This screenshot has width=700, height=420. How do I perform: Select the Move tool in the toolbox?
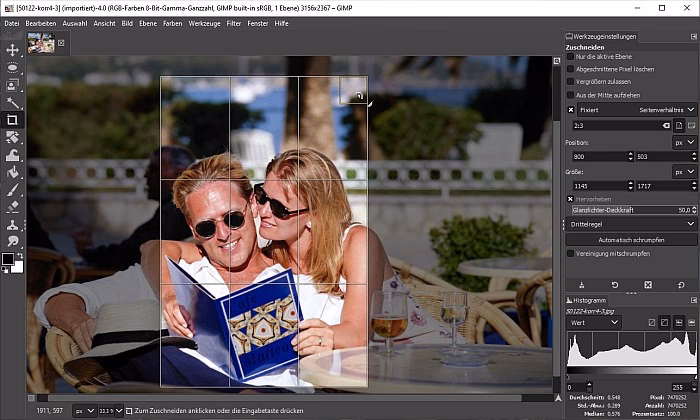(14, 49)
